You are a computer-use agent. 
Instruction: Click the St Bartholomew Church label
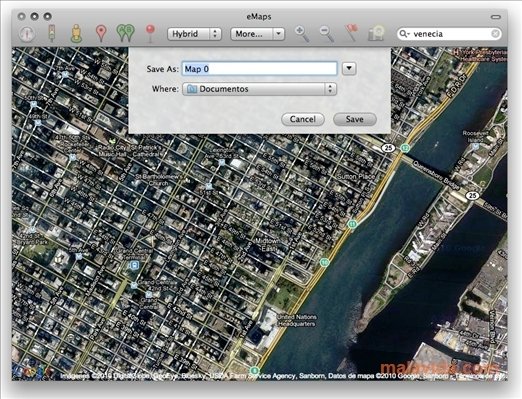tap(157, 179)
